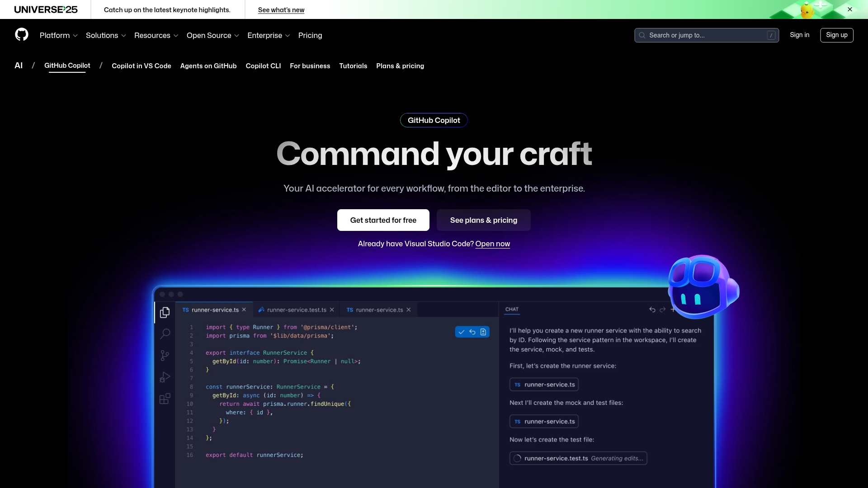The height and width of the screenshot is (488, 868).
Task: Click the undo arrow in the Chat panel
Action: [x=652, y=310]
